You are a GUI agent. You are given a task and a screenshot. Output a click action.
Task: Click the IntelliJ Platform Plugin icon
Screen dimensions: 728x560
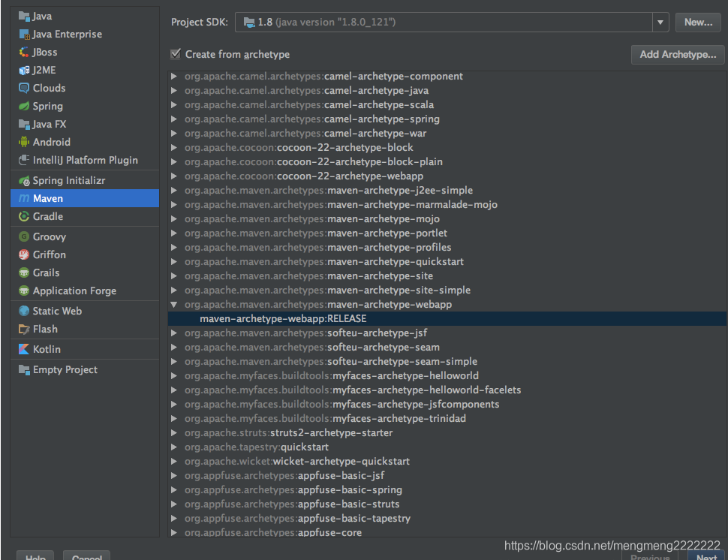[x=24, y=160]
